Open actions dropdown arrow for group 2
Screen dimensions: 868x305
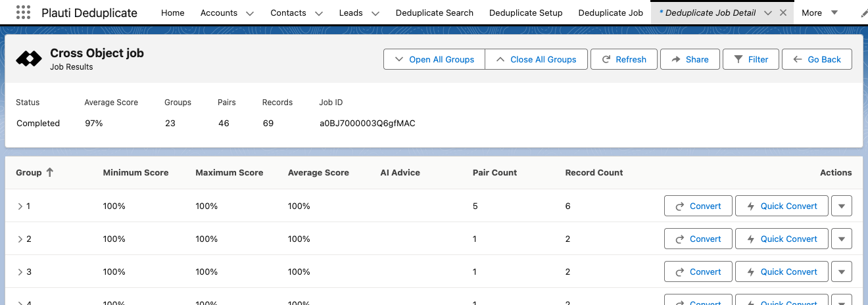pyautogui.click(x=842, y=239)
